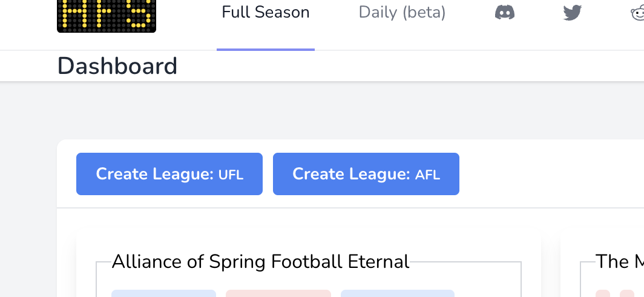The height and width of the screenshot is (297, 644).
Task: Click the rightmost blue badge under Alliance league
Action: click(x=398, y=293)
